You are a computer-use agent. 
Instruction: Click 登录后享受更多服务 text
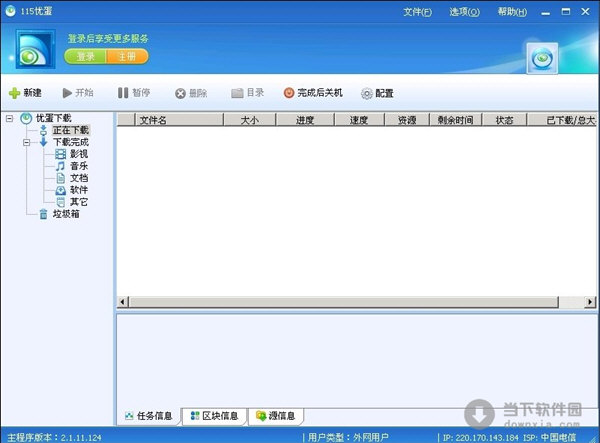(108, 39)
